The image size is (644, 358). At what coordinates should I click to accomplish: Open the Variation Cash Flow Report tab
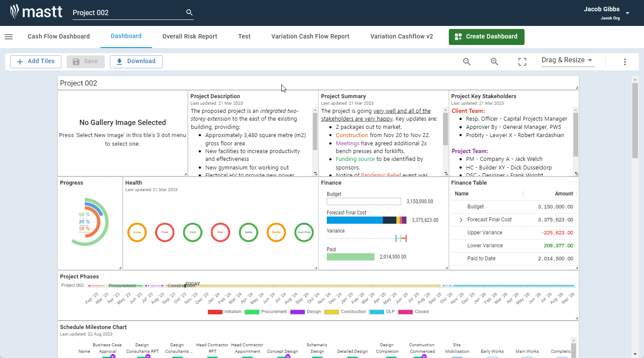point(310,37)
